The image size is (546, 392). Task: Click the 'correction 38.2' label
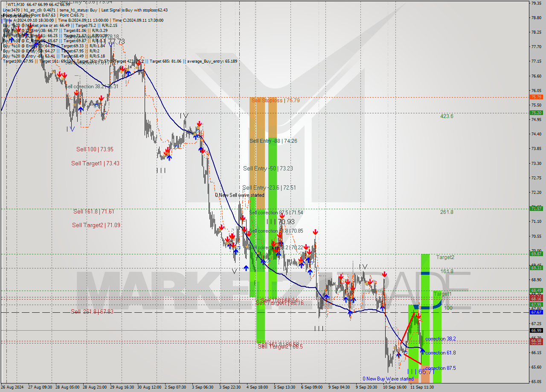[441, 339]
